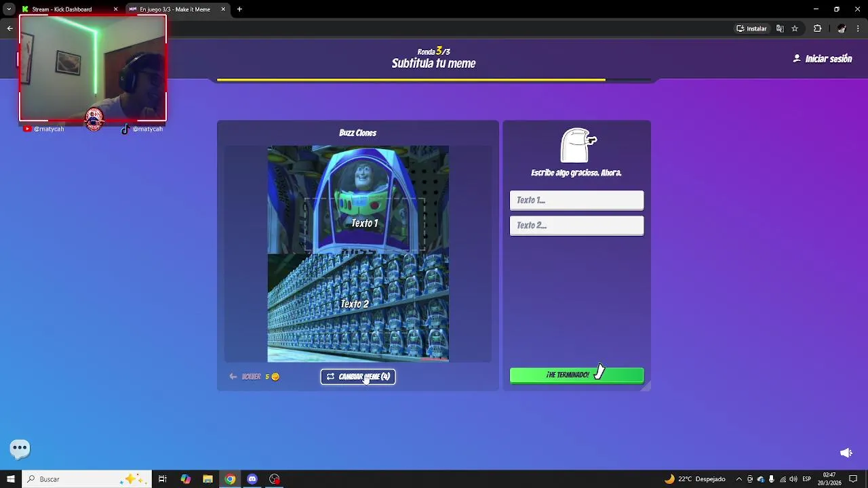Open Iniciar sesión login link
The width and height of the screenshot is (868, 488).
tap(823, 59)
